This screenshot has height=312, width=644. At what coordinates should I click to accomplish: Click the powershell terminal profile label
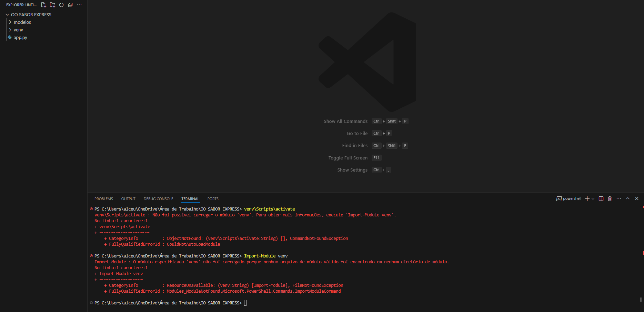click(x=569, y=198)
